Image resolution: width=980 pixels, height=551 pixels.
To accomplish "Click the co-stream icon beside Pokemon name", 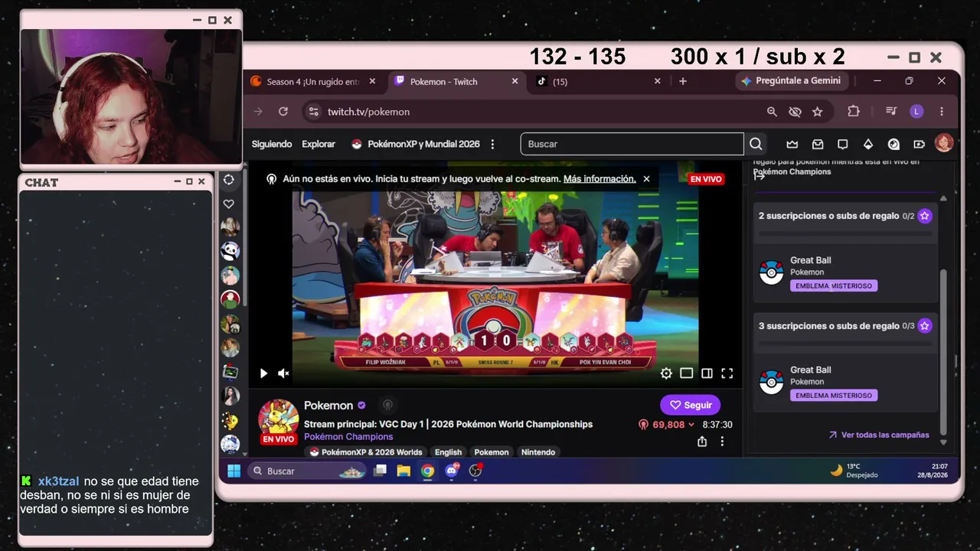I will (387, 406).
